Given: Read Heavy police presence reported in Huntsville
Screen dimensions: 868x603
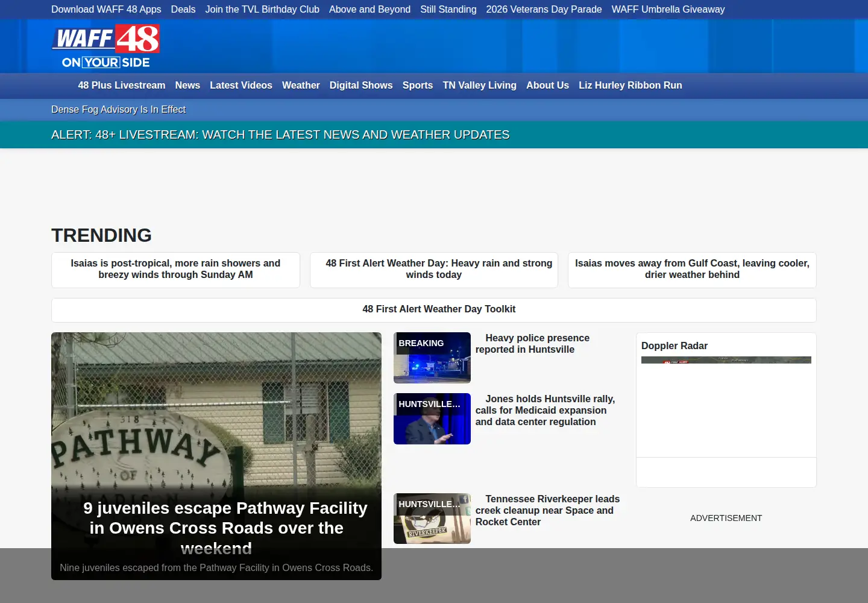Looking at the screenshot, I should [x=532, y=344].
